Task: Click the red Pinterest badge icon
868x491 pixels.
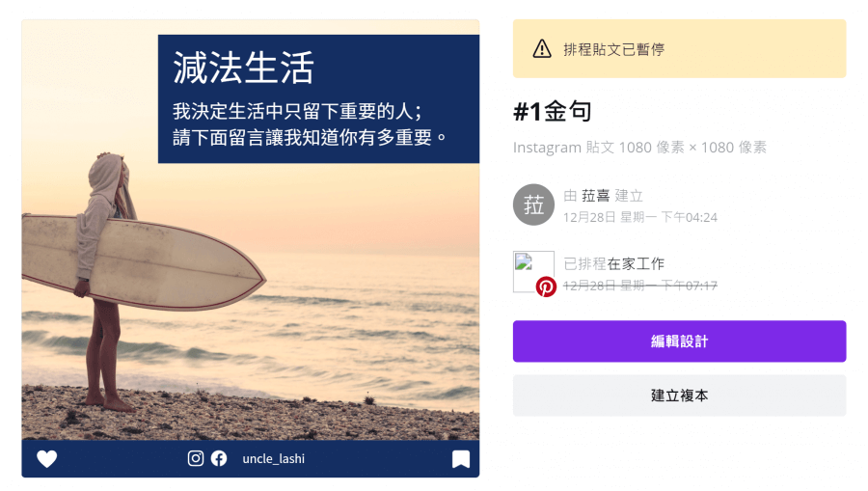Action: coord(546,286)
